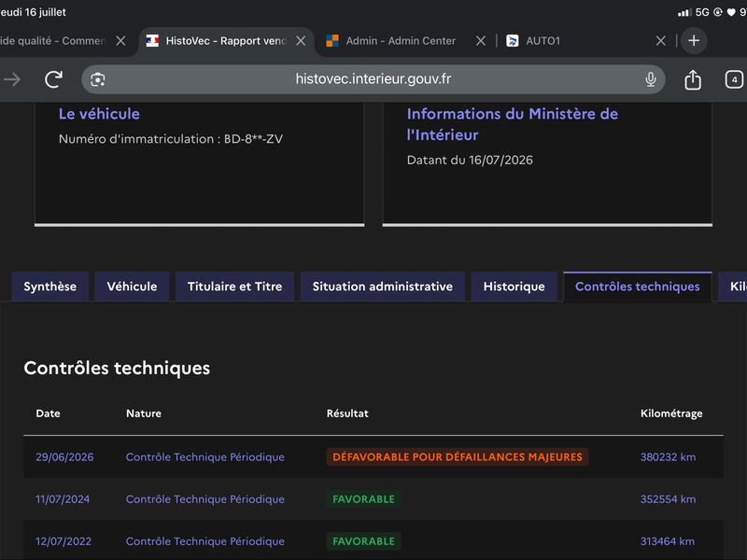Click the forward navigation arrow
The image size is (747, 560).
(x=12, y=79)
